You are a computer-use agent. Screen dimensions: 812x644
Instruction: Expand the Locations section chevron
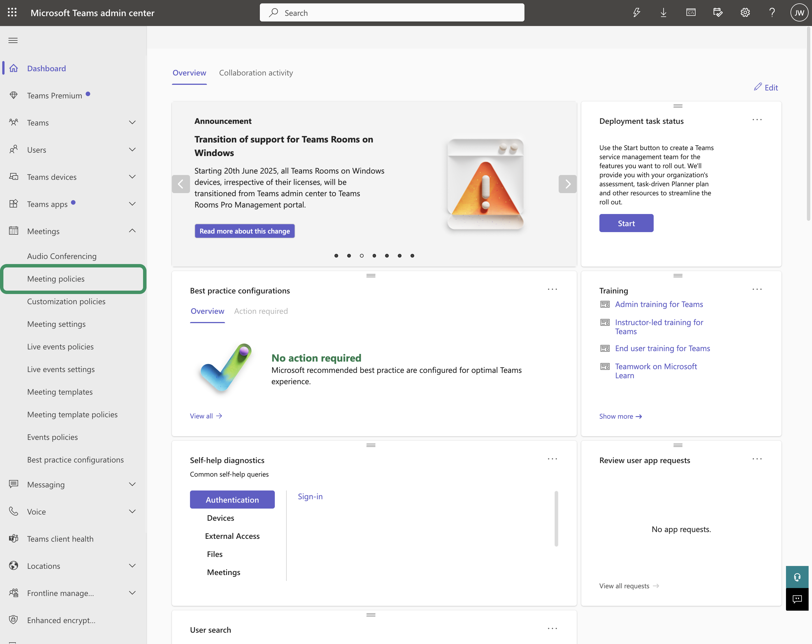point(132,566)
